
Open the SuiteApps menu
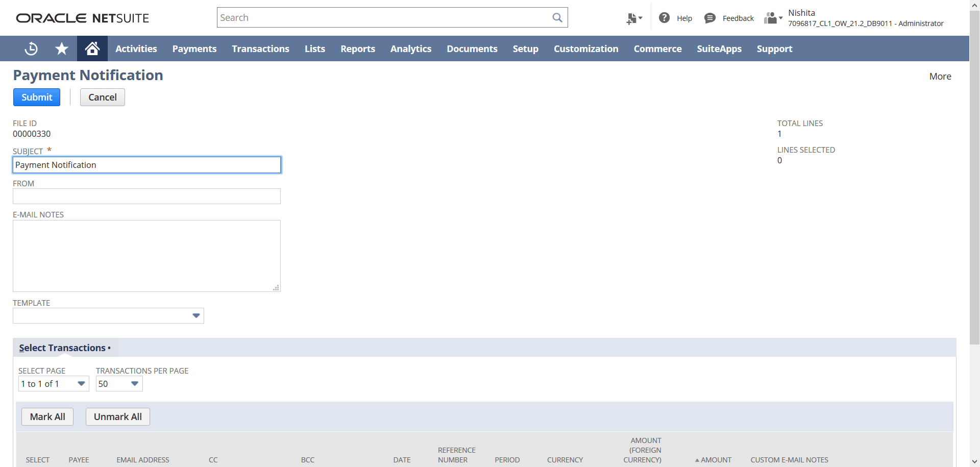[719, 48]
